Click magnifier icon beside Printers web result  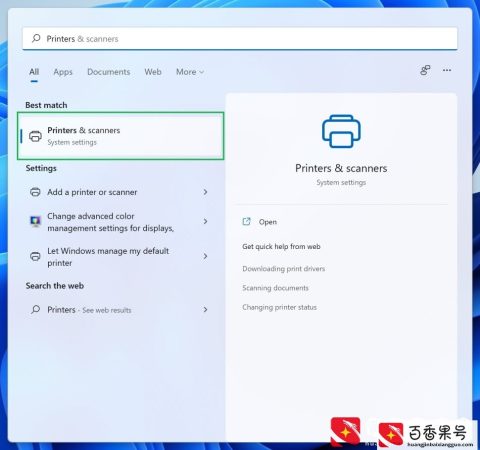[35, 310]
